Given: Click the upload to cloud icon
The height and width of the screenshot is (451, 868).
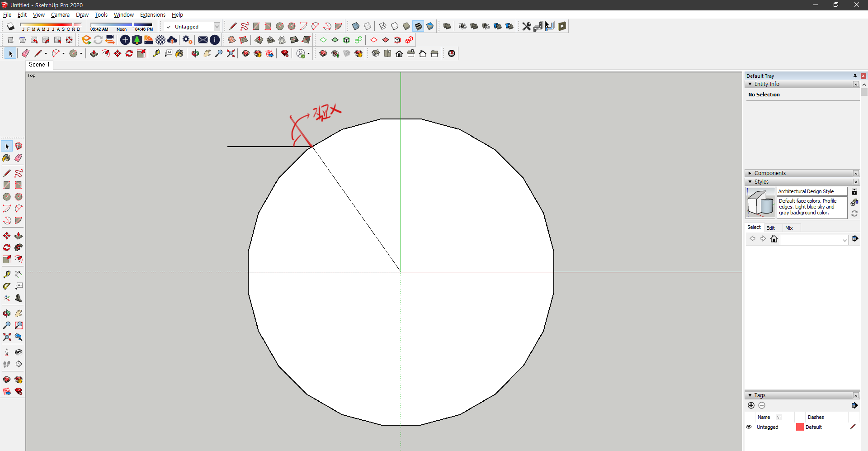Looking at the screenshot, I should pyautogui.click(x=172, y=40).
